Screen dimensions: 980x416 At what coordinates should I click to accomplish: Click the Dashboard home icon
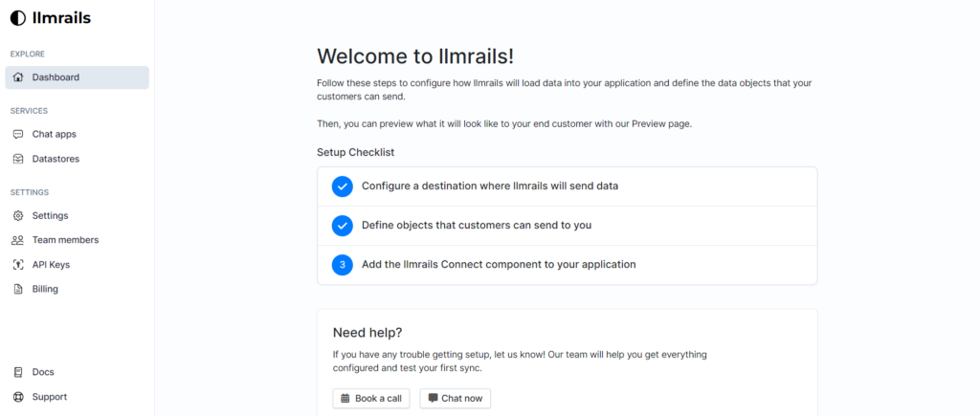(x=18, y=77)
